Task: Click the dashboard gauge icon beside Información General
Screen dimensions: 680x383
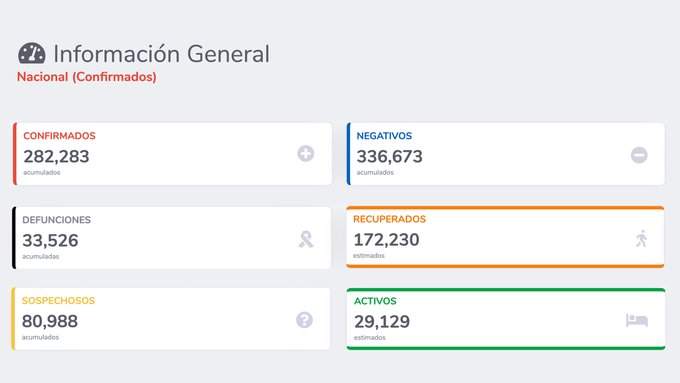Action: coord(32,53)
